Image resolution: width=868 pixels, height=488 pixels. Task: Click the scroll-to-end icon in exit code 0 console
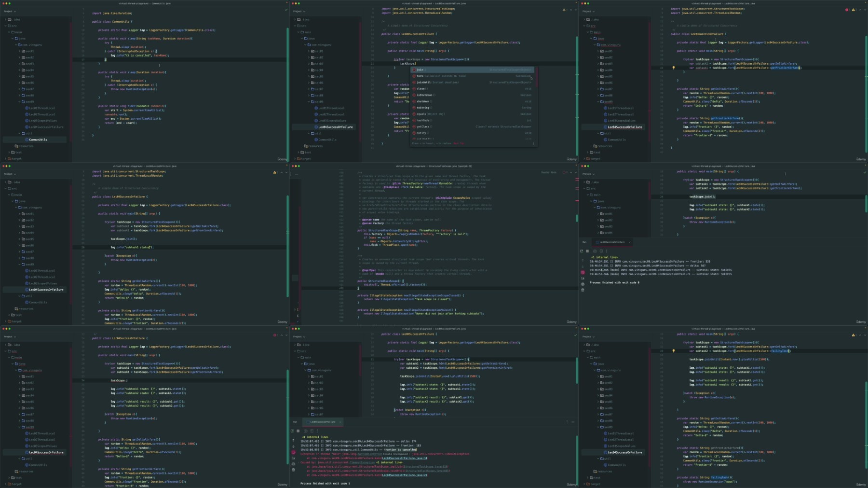tap(583, 279)
